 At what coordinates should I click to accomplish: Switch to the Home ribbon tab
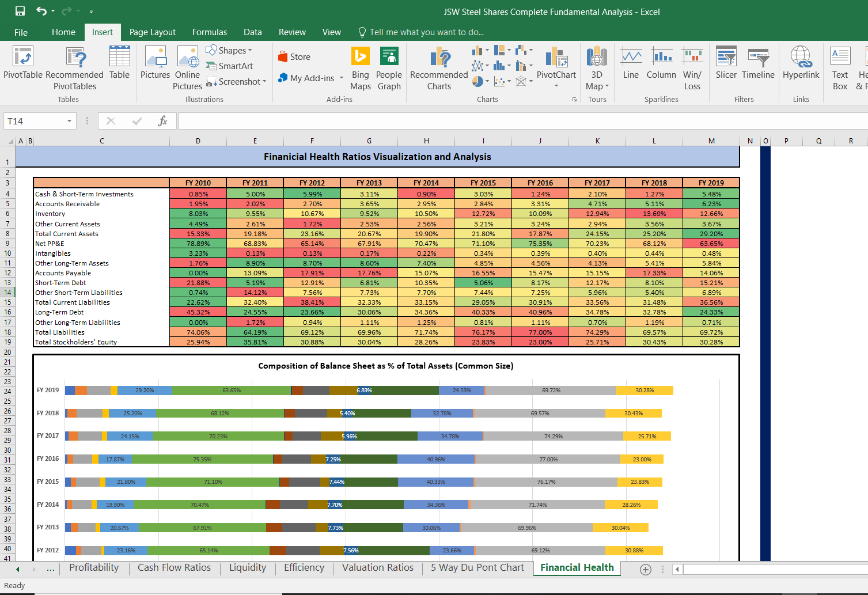[63, 32]
